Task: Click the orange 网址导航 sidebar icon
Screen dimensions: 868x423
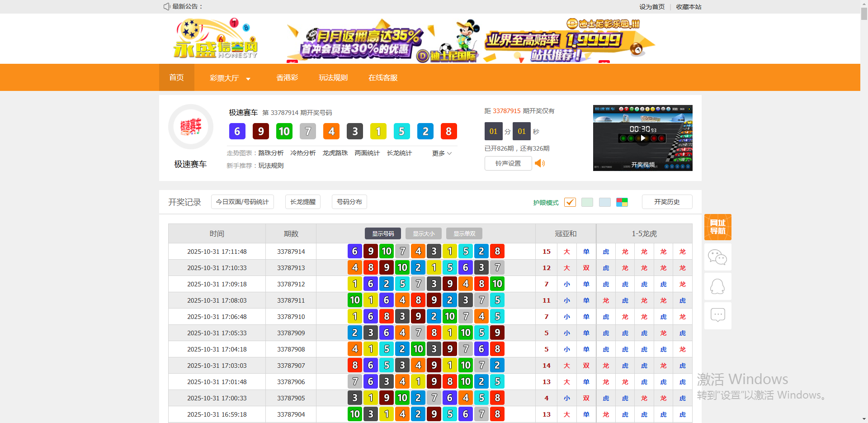Action: (717, 227)
